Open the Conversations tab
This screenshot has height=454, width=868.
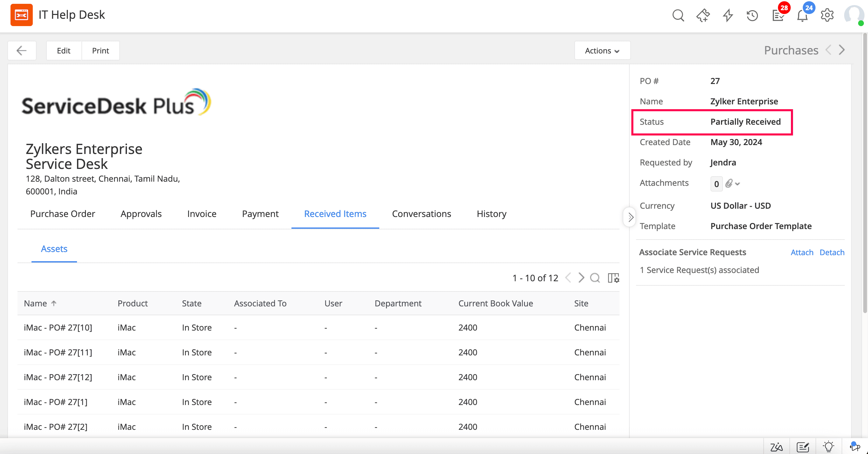click(x=421, y=214)
